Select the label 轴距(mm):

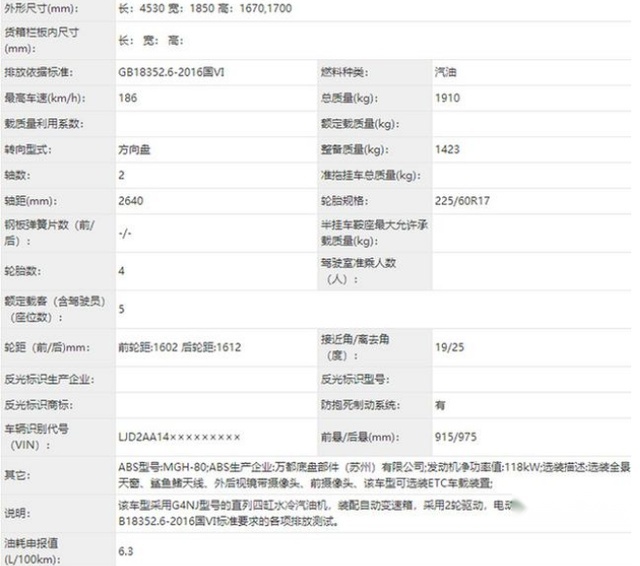tap(31, 201)
